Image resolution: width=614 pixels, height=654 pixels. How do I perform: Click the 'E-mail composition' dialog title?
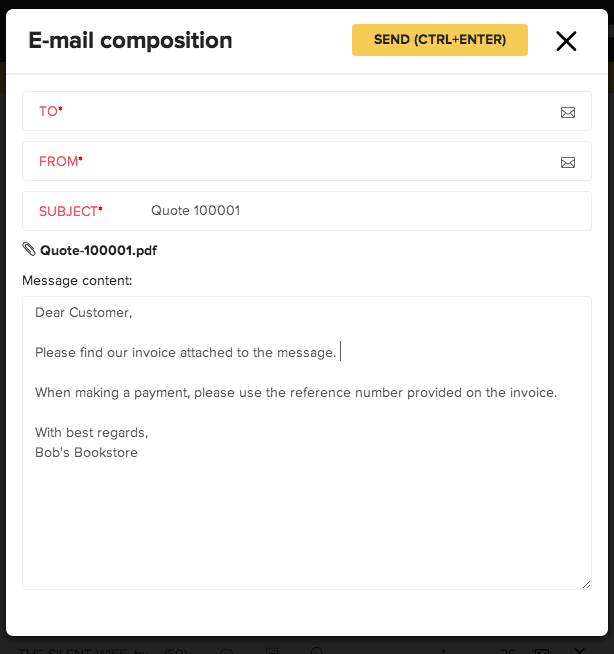130,41
